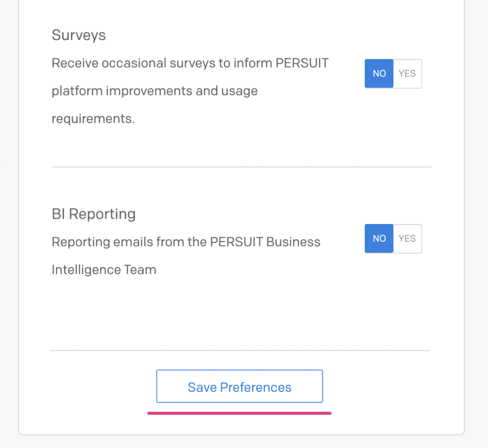Viewport: 488px width, 448px height.
Task: Click the 'Receive occasional surveys to inform PERSUIT' line
Action: click(x=190, y=63)
